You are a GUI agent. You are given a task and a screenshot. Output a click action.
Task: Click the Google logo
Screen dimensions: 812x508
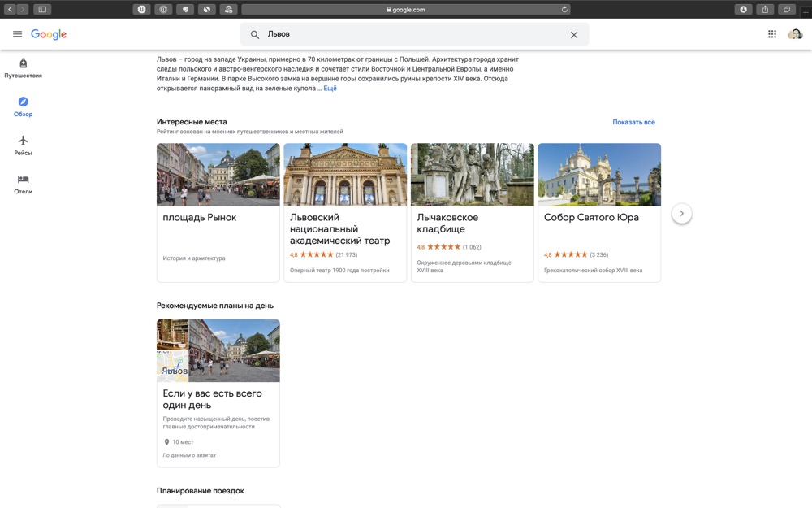coord(49,34)
